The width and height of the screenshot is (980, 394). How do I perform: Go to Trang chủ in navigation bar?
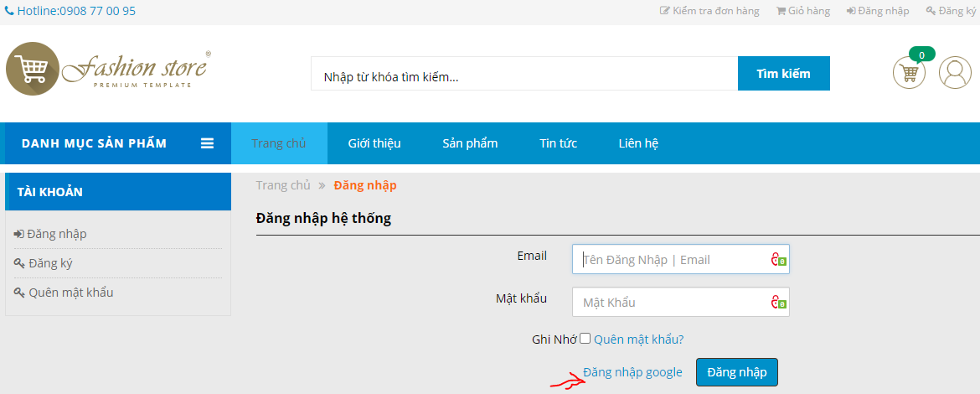279,143
